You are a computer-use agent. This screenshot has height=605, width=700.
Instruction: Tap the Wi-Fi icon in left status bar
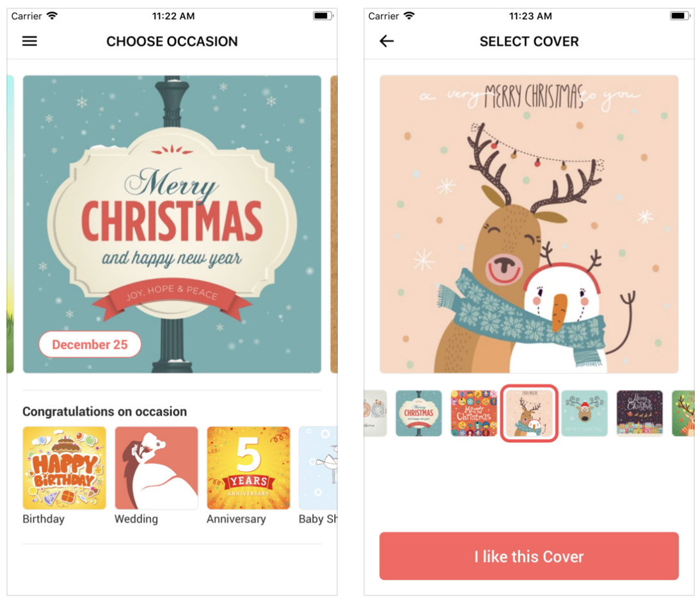[52, 15]
